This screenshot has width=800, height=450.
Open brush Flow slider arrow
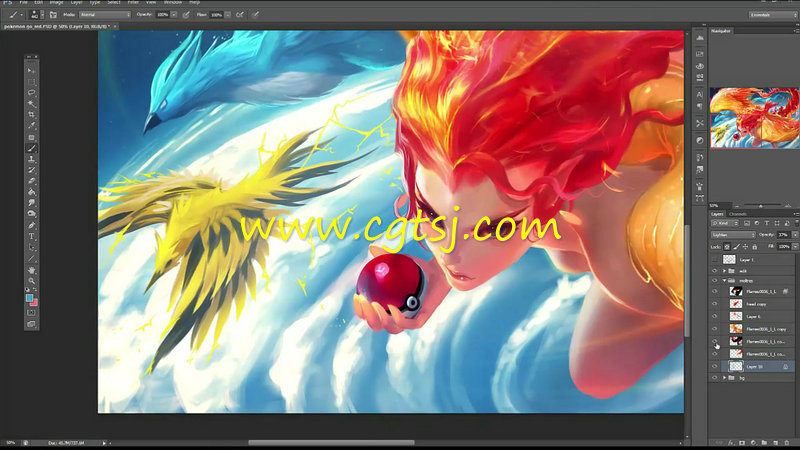click(228, 15)
